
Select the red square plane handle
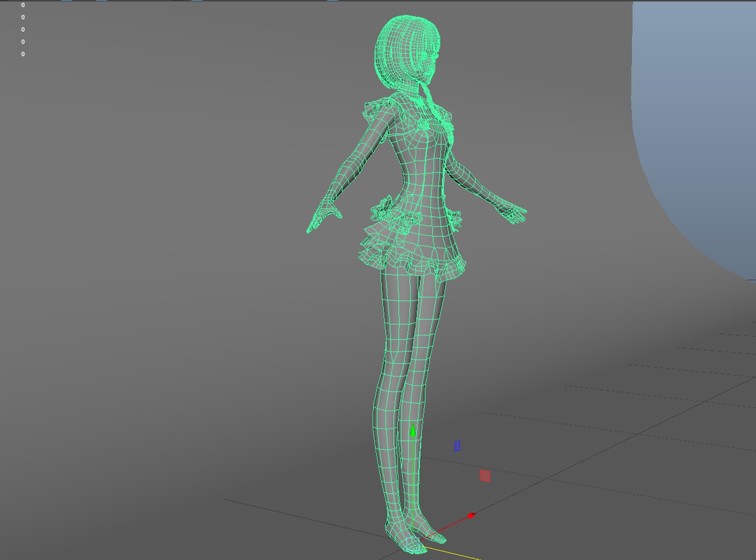pos(485,476)
